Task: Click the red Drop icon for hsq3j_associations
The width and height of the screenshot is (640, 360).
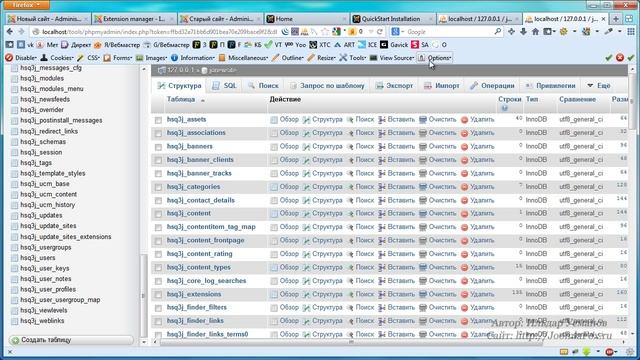Action: click(x=464, y=133)
